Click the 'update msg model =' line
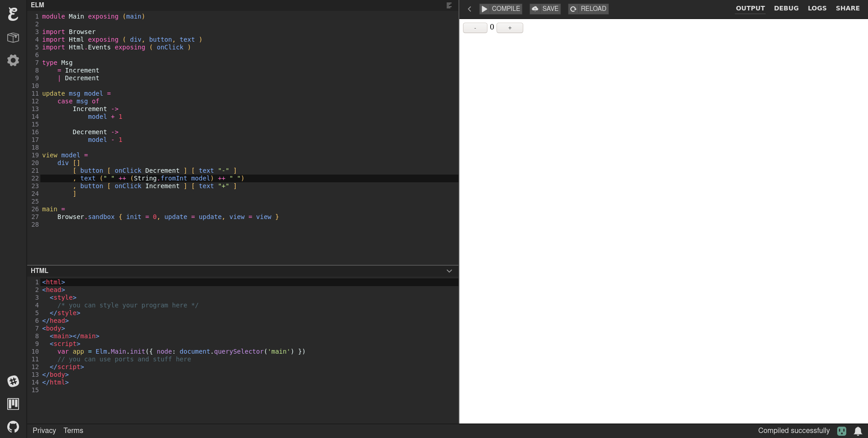Image resolution: width=868 pixels, height=438 pixels. coord(77,93)
